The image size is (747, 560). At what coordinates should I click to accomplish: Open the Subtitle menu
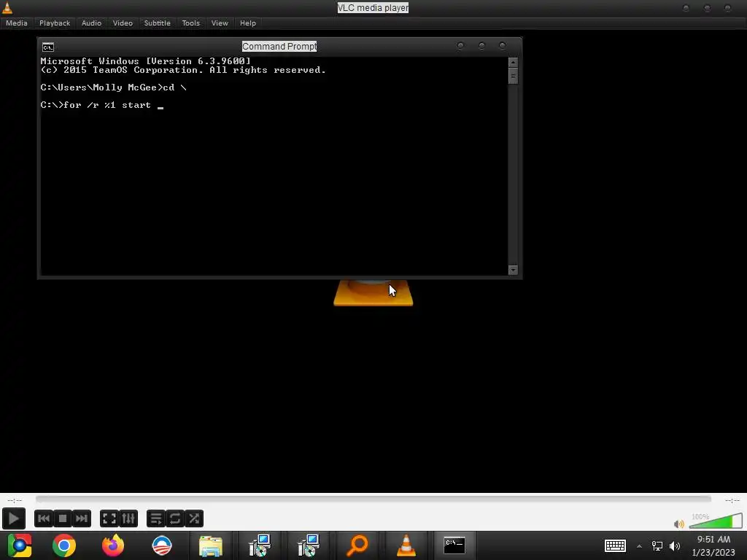pyautogui.click(x=158, y=23)
